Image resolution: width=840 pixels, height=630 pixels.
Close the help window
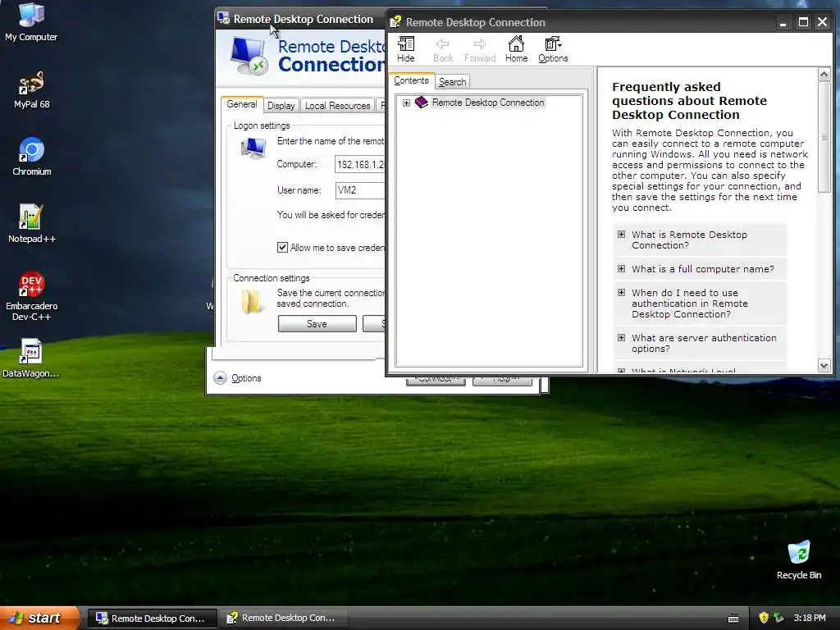822,22
